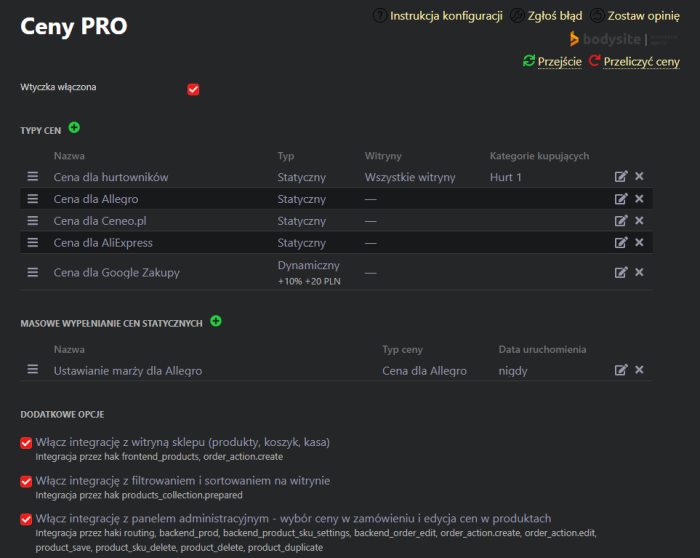
Task: Click 'Włącz integrację z filtrowaniem i sortowaniem' label
Action: tap(183, 481)
